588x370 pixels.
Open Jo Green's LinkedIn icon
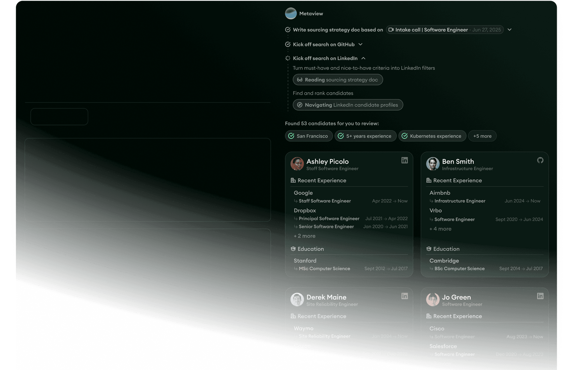coord(540,296)
